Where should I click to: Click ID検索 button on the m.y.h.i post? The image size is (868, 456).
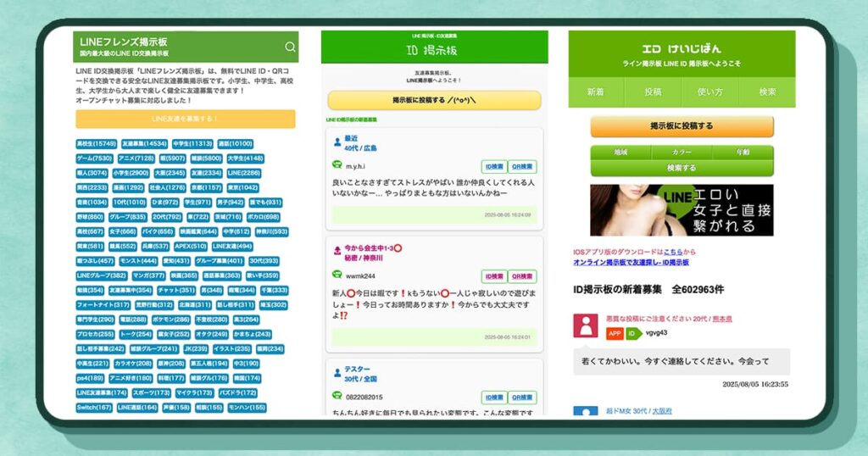click(494, 166)
